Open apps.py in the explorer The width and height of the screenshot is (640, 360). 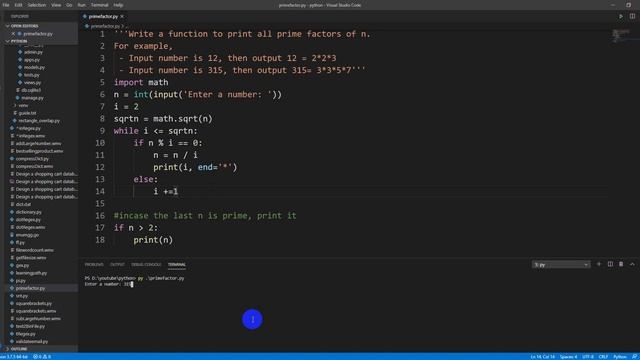pos(32,60)
